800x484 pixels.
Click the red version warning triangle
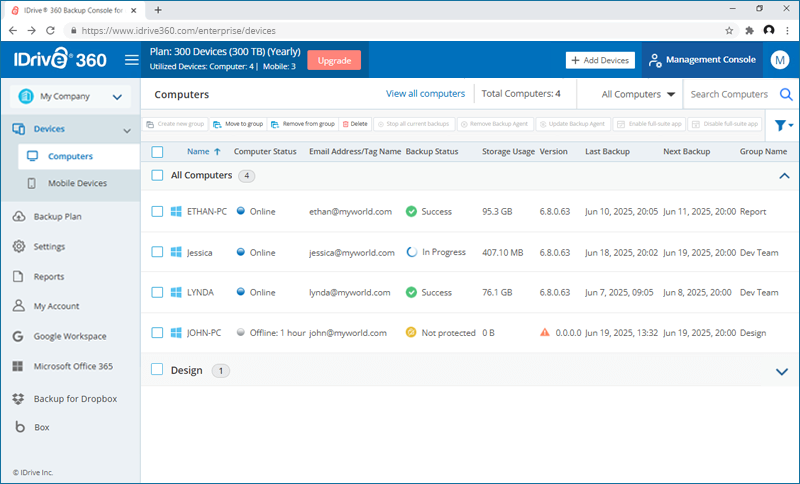point(545,332)
